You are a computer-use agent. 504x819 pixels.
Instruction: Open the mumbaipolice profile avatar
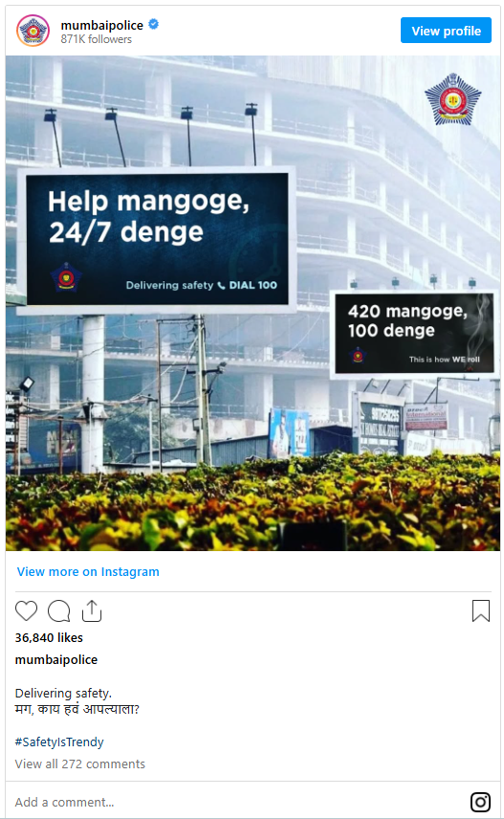[33, 31]
